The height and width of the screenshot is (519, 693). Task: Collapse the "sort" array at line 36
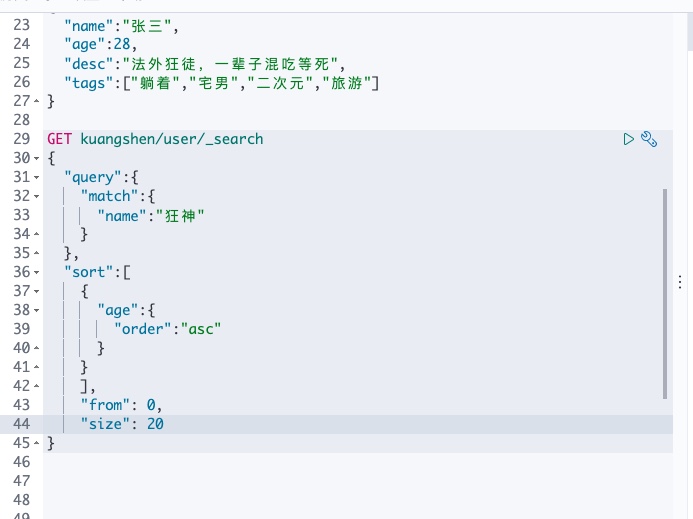37,272
